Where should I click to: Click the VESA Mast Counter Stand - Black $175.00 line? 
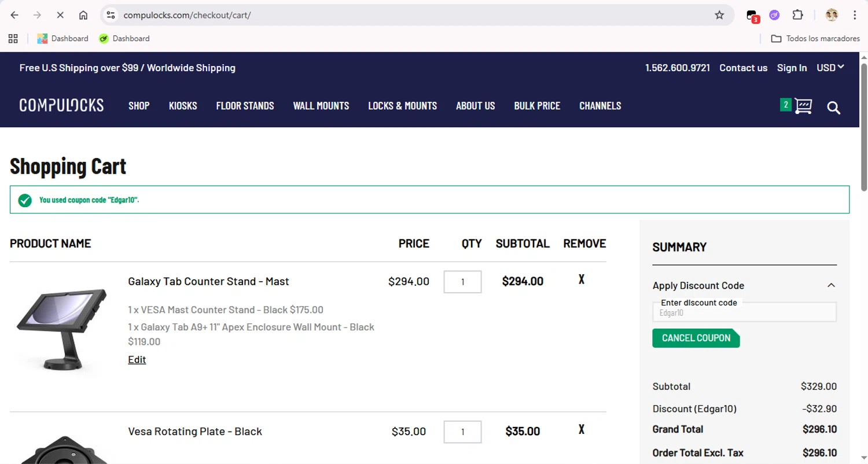(x=226, y=310)
